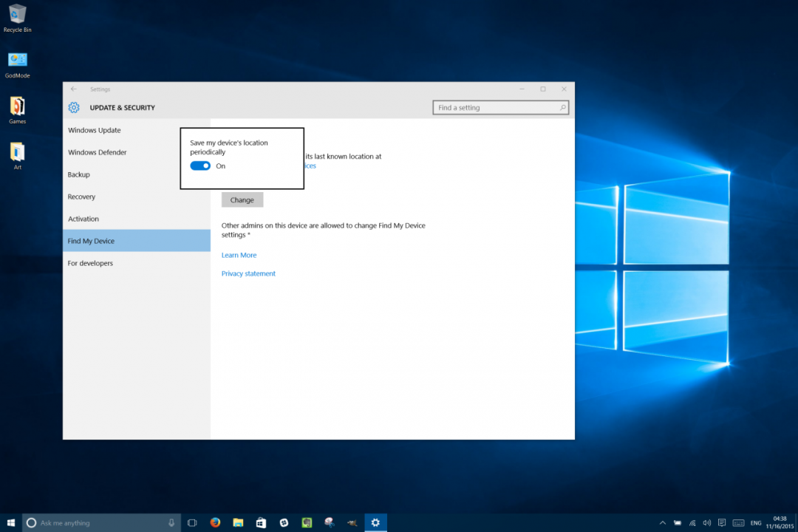Open the Privacy statement link
This screenshot has height=532, width=798.
click(x=248, y=273)
